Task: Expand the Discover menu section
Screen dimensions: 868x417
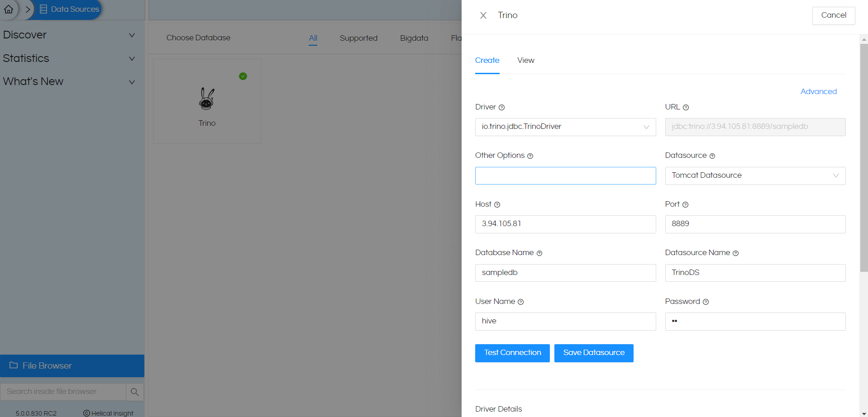Action: 69,35
